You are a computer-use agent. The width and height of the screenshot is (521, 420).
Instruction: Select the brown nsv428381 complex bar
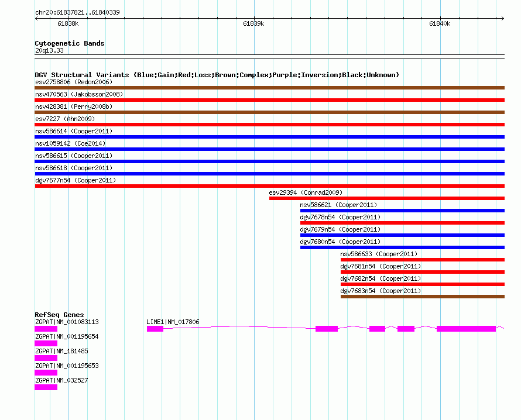point(269,112)
